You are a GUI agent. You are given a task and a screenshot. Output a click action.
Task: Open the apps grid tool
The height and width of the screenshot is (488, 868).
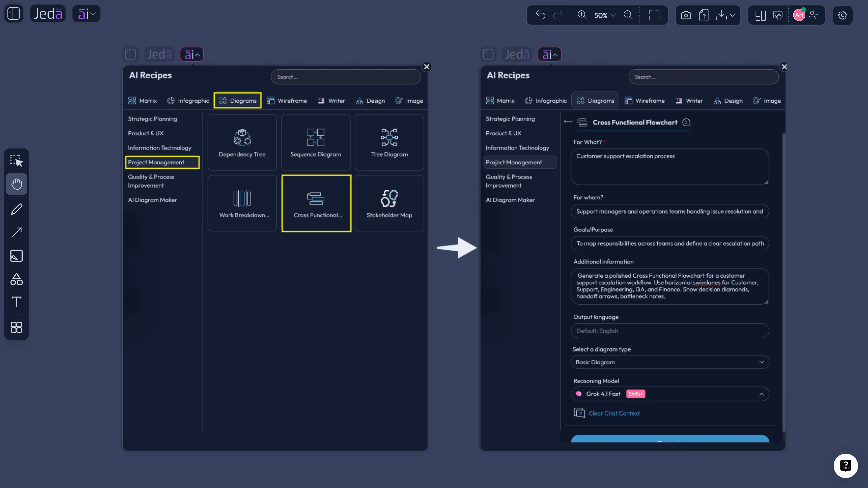point(17,327)
